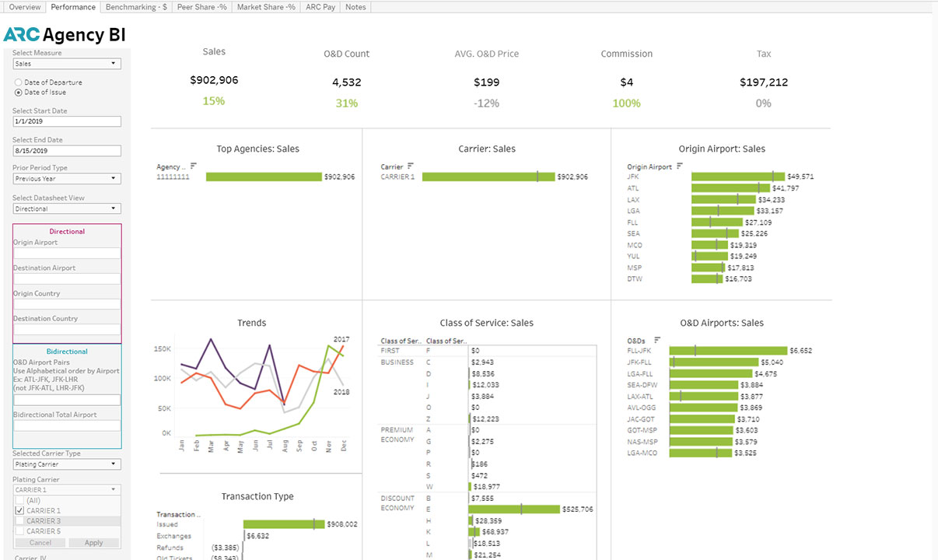This screenshot has height=560, width=938.
Task: Expand the Select Datasheet View dropdown
Action: [66, 208]
